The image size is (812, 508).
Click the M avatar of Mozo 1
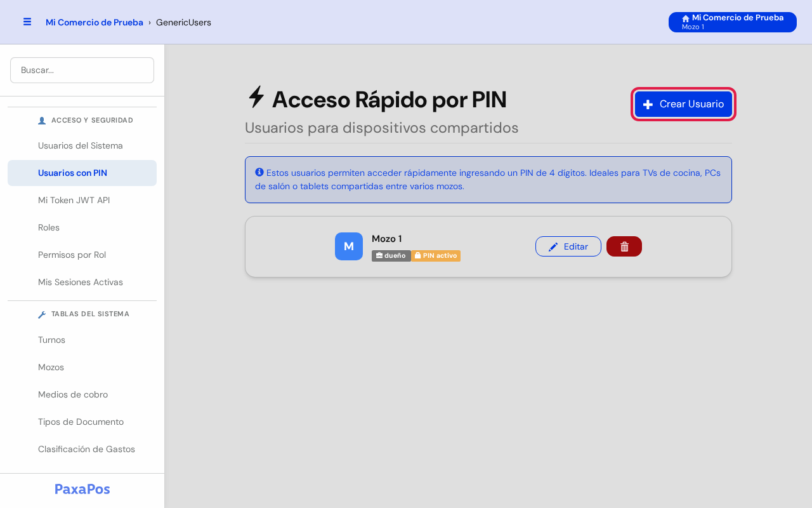[349, 246]
